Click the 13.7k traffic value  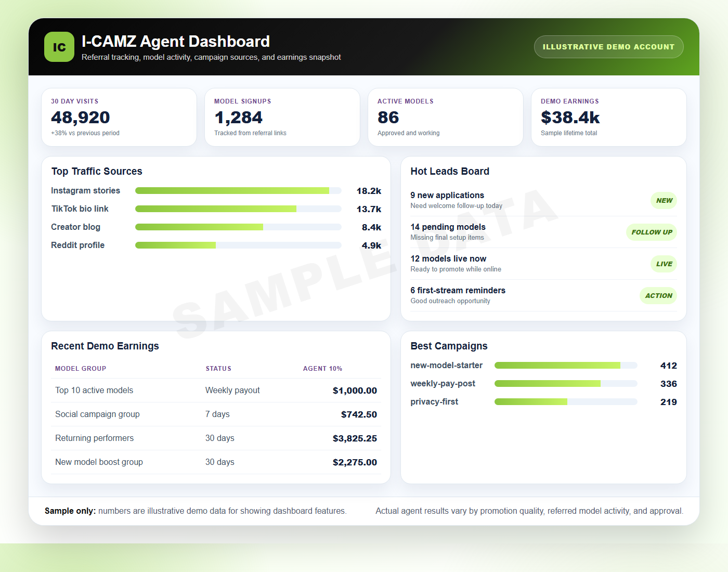point(369,209)
